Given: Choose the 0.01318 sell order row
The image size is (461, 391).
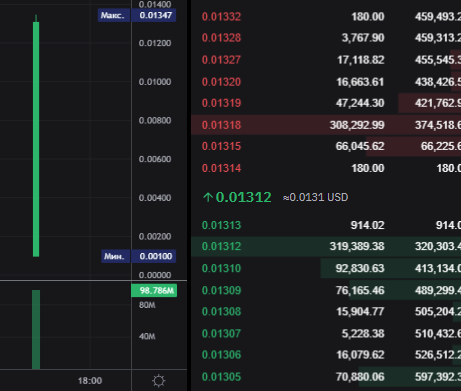Looking at the screenshot, I should coord(326,125).
